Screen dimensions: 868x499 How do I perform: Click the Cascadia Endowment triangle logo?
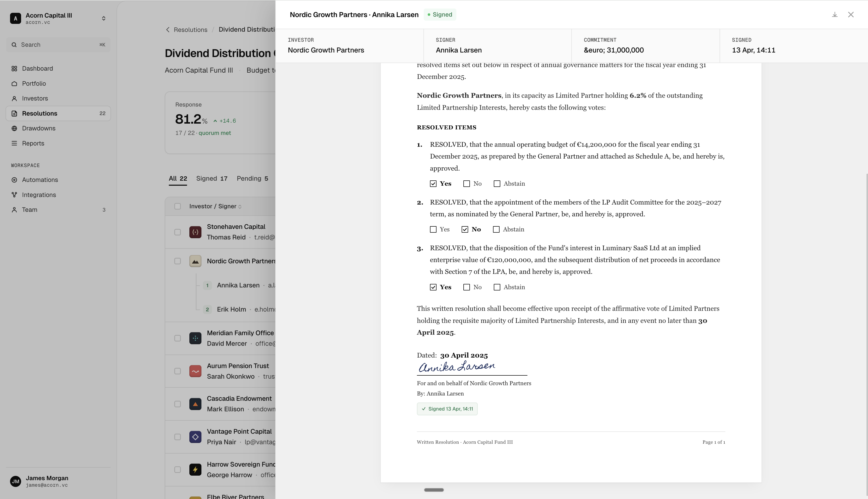pos(195,404)
